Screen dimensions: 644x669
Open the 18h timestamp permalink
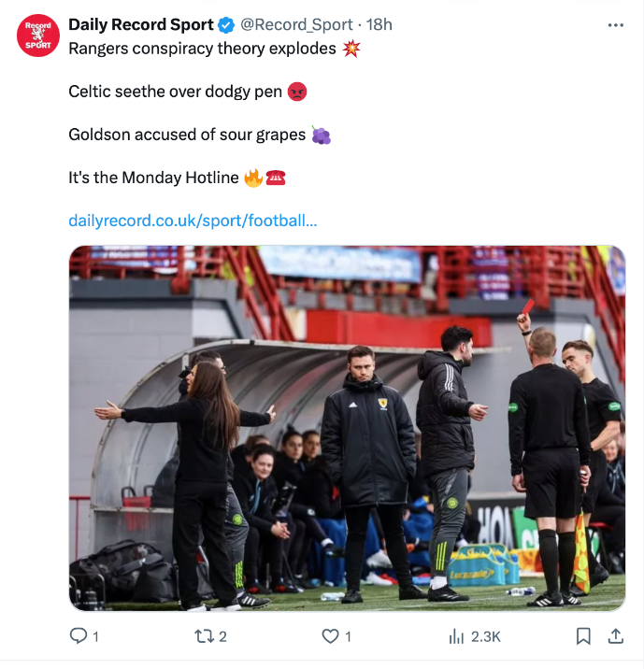click(x=379, y=24)
